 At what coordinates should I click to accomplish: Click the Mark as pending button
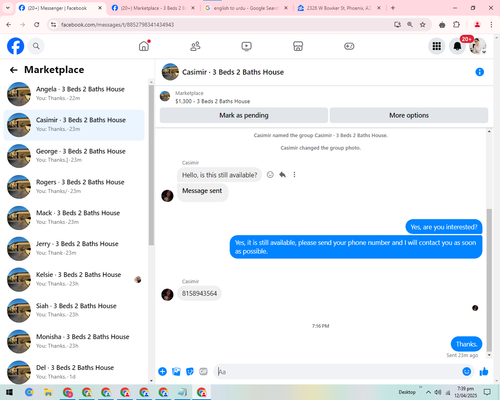pyautogui.click(x=244, y=115)
